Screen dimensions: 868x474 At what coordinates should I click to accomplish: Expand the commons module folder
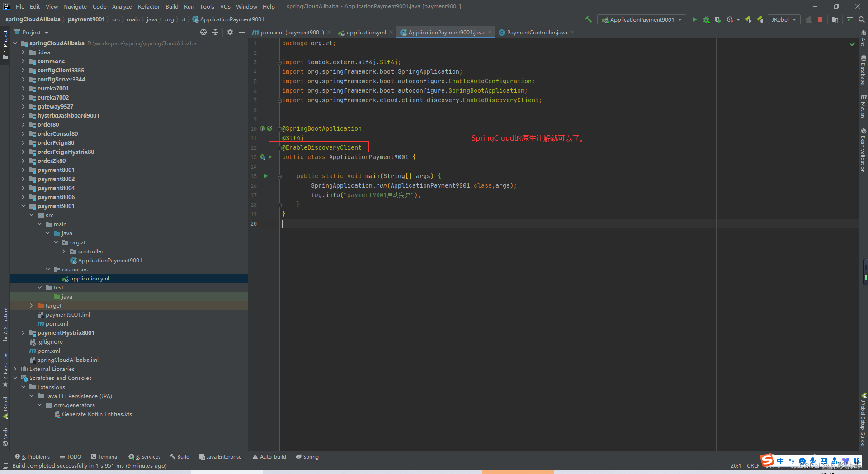click(x=24, y=61)
